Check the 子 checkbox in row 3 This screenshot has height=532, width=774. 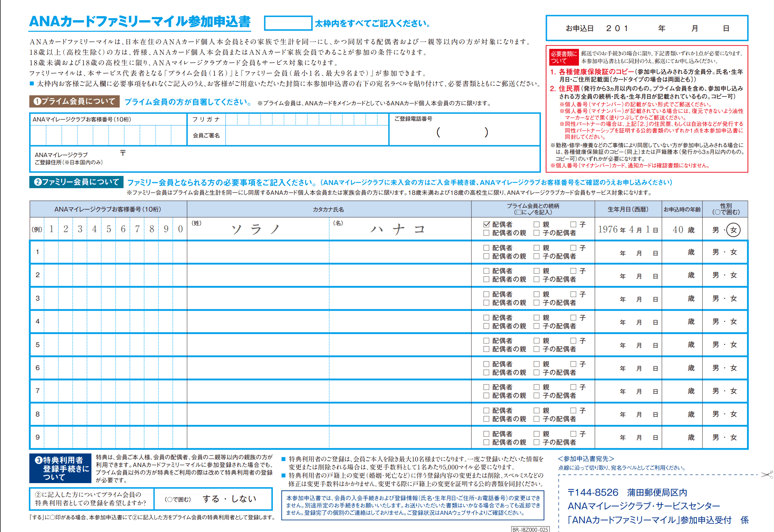point(573,294)
